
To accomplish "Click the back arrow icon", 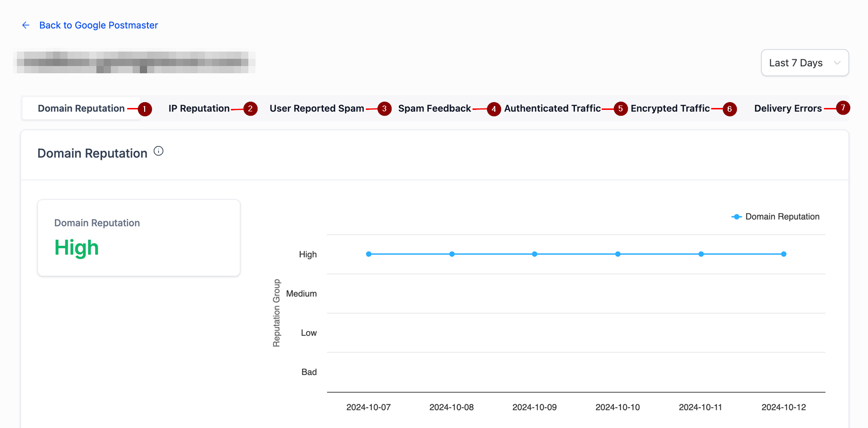I will 26,25.
